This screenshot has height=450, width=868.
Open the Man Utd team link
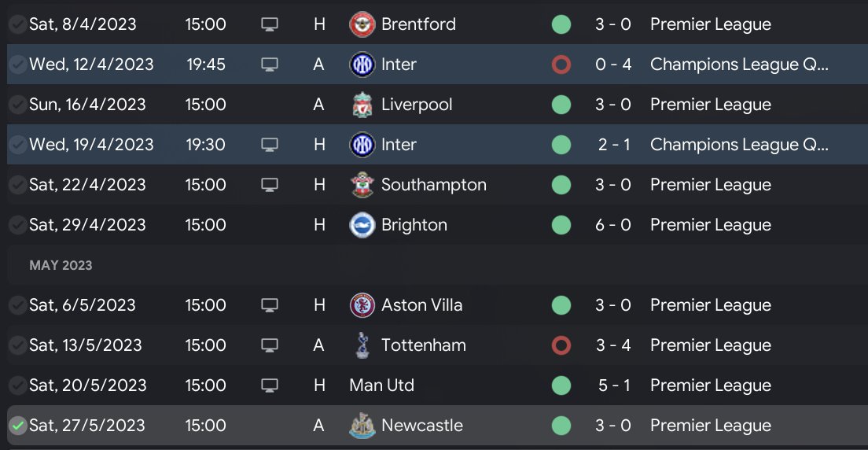pos(381,385)
